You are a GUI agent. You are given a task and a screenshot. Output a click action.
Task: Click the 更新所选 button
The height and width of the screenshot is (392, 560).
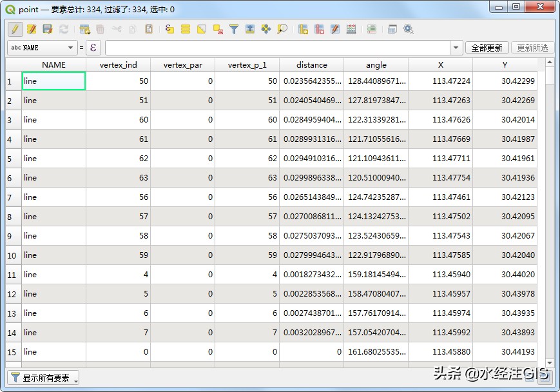(532, 48)
